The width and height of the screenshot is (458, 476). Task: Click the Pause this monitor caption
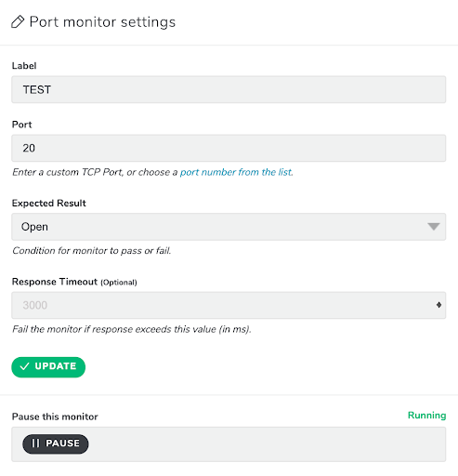click(x=55, y=416)
